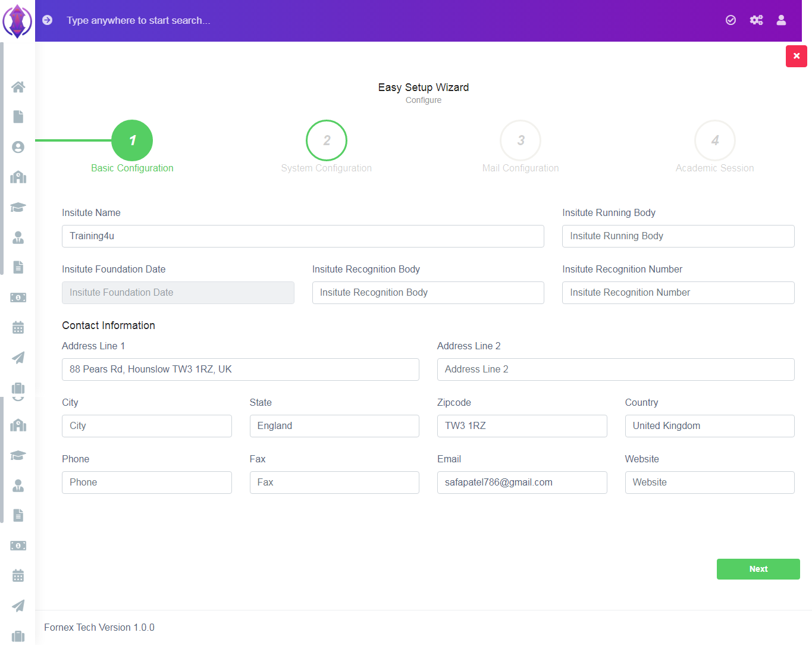Open the check-circle icon in top bar
The width and height of the screenshot is (812, 645).
click(731, 20)
